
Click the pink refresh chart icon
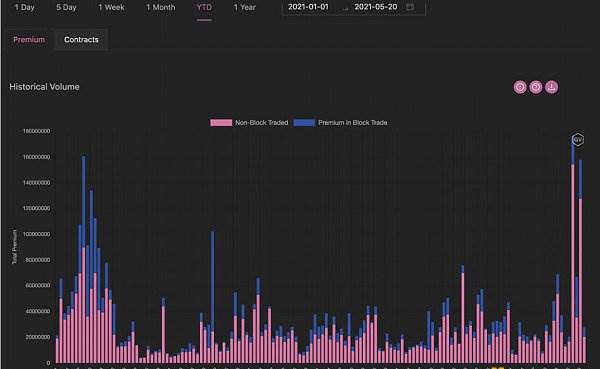point(535,87)
